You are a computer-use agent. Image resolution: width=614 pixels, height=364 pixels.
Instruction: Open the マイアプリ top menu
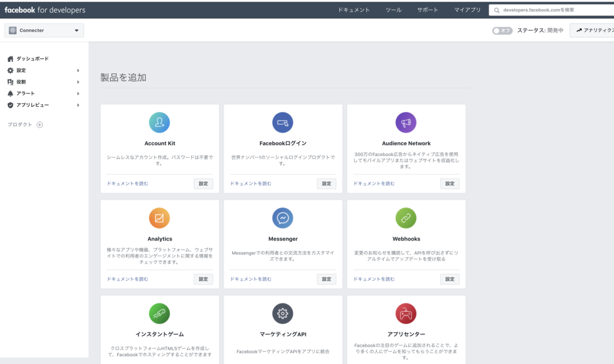point(468,10)
